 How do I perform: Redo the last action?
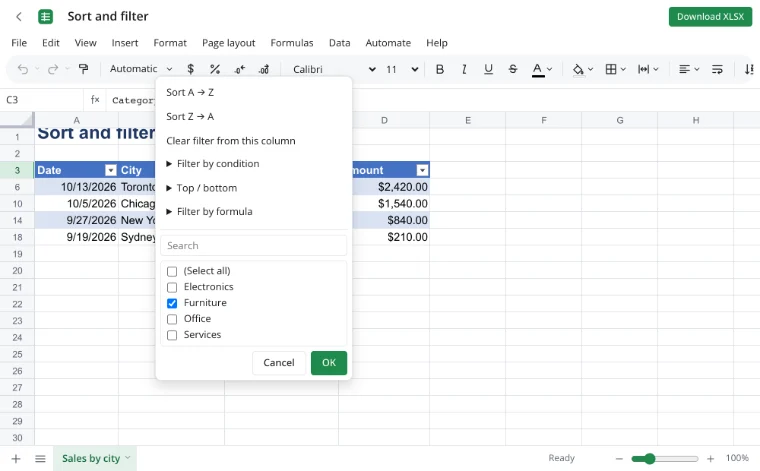click(x=52, y=69)
